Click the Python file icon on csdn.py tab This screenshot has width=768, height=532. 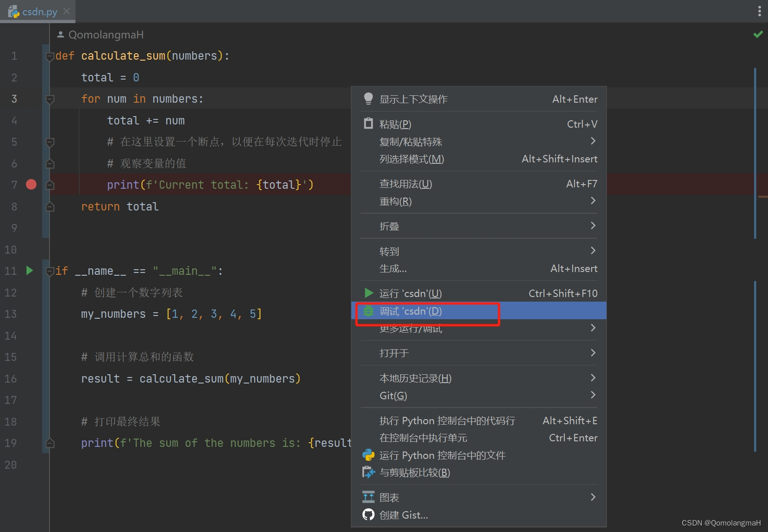(x=14, y=12)
